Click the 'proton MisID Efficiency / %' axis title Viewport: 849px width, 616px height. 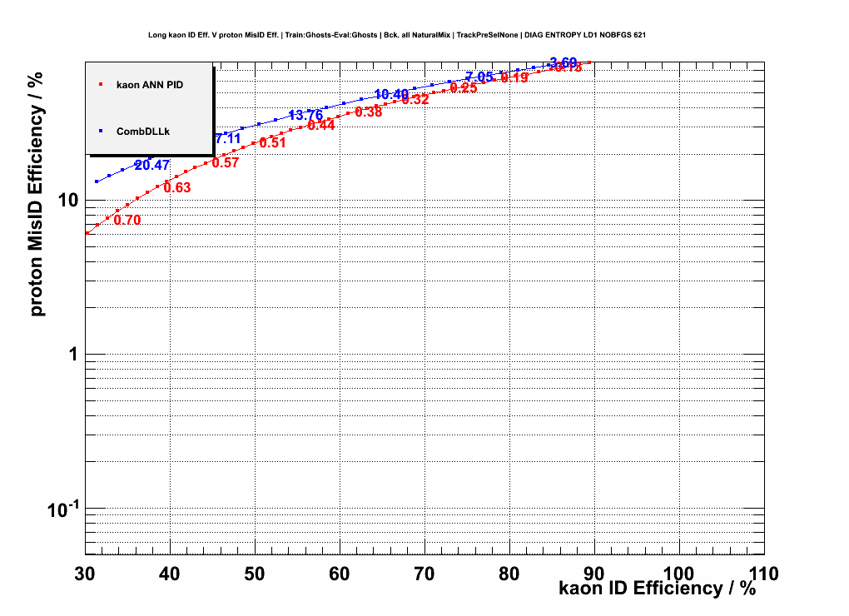(37, 194)
